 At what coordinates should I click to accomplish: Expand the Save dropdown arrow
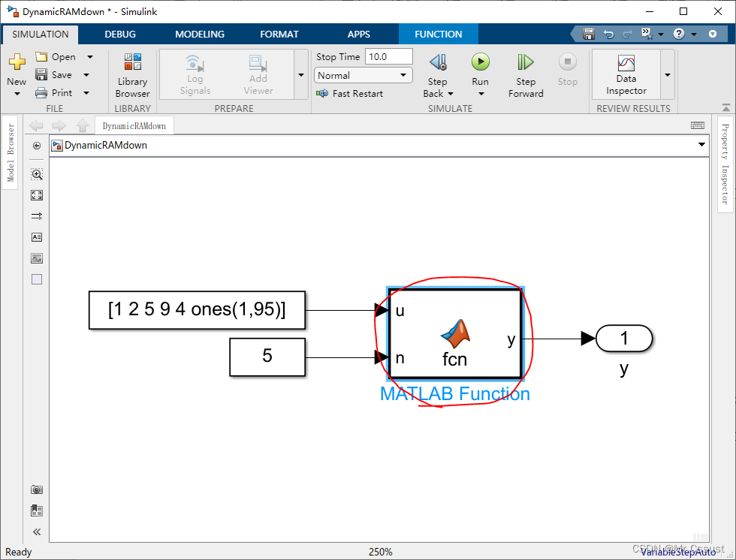86,74
